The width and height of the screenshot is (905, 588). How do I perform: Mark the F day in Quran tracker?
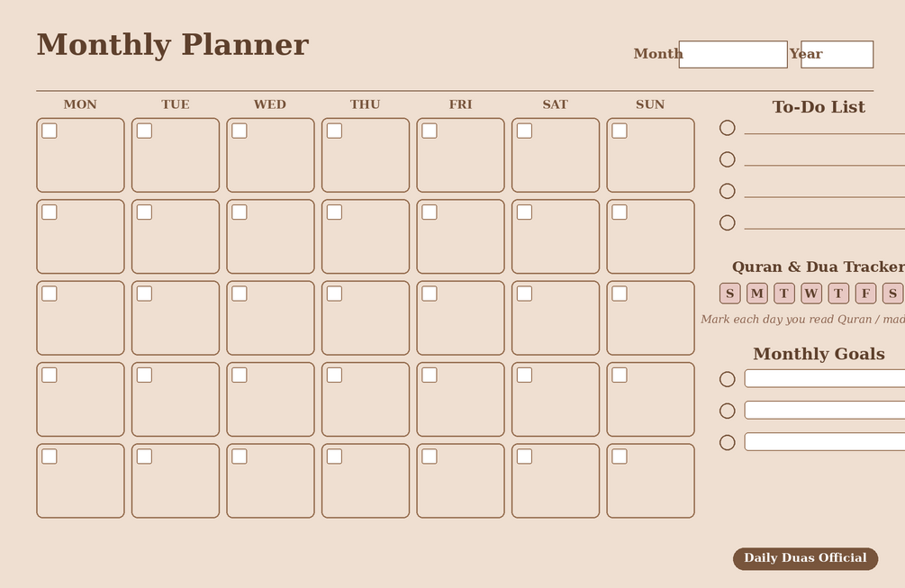click(865, 294)
